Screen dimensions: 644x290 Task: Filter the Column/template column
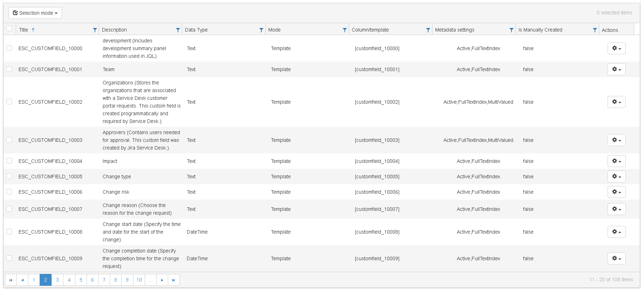(428, 30)
